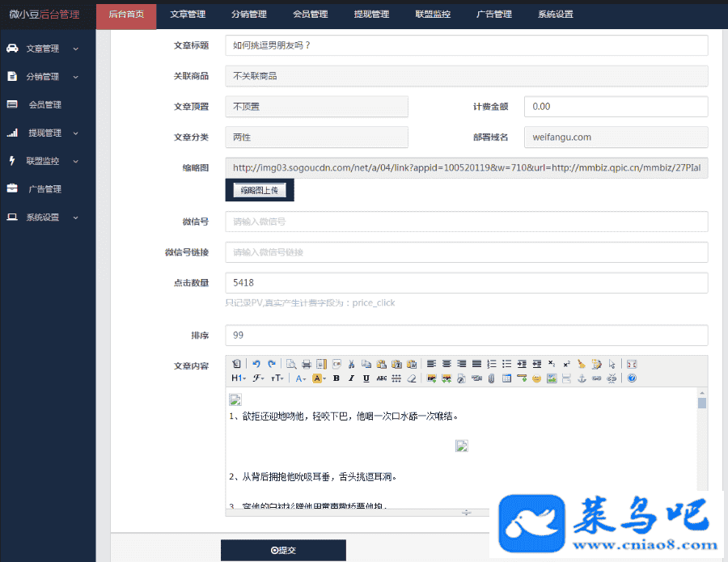Click the print icon in the editor toolbar

(x=306, y=364)
